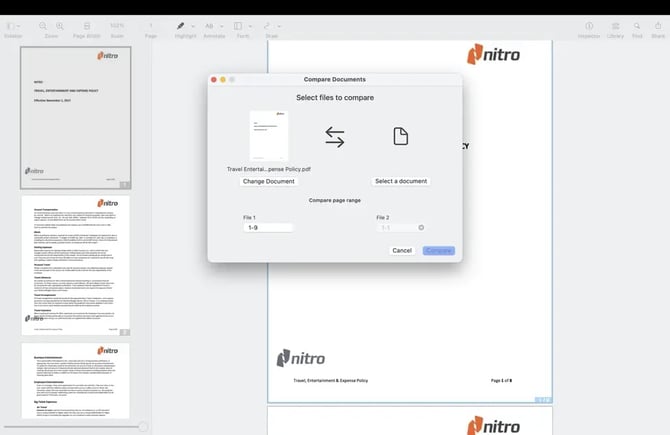Click Select a document button
670x435 pixels.
click(x=401, y=181)
